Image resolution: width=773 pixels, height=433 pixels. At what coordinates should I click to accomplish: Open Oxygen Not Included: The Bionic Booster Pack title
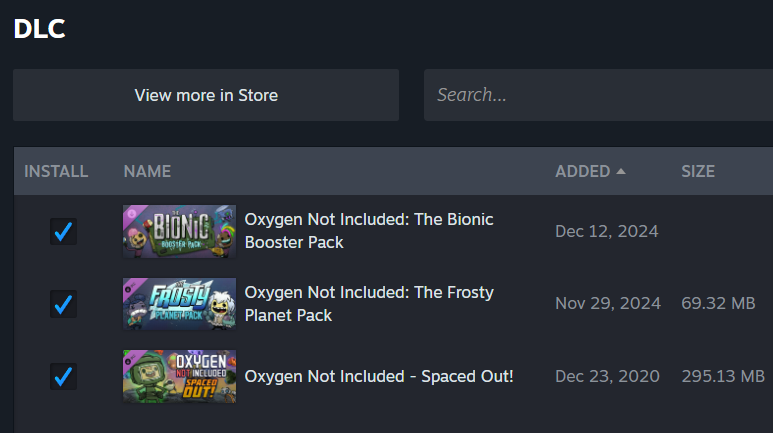pyautogui.click(x=368, y=231)
